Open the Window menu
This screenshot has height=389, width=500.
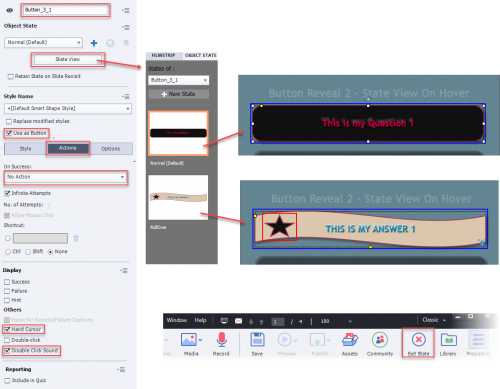coord(177,320)
